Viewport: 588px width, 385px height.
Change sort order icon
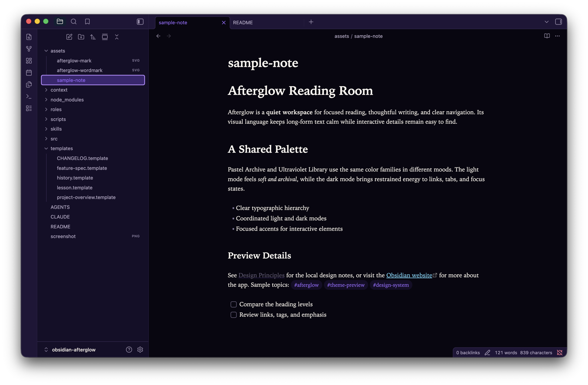click(x=93, y=37)
